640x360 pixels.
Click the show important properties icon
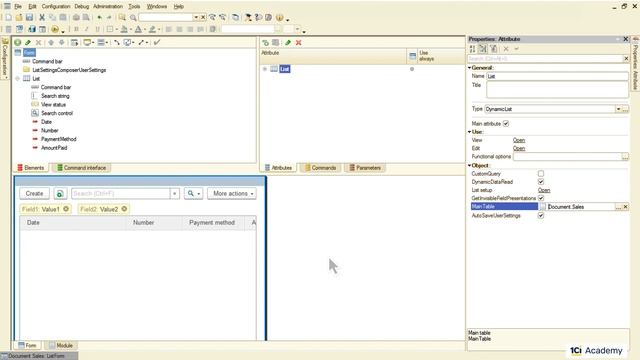tap(493, 49)
